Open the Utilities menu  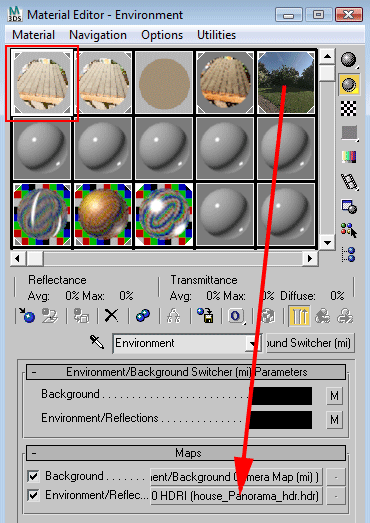click(217, 35)
